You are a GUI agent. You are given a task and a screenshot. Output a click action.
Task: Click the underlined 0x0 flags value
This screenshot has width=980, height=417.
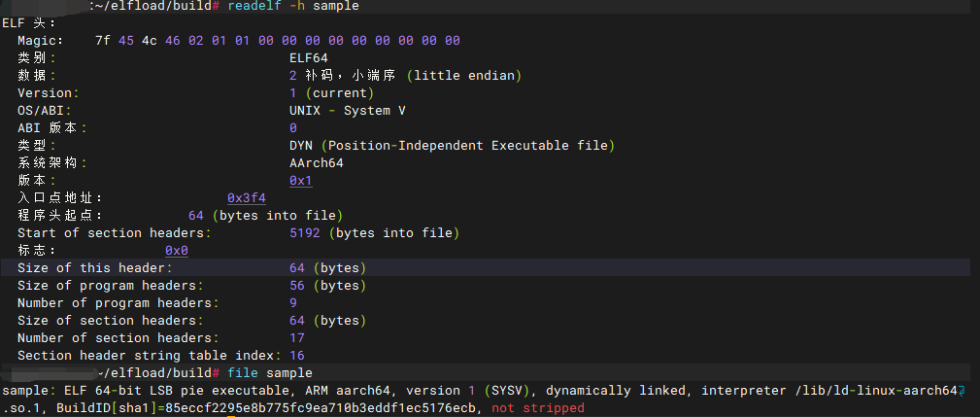[x=176, y=251]
